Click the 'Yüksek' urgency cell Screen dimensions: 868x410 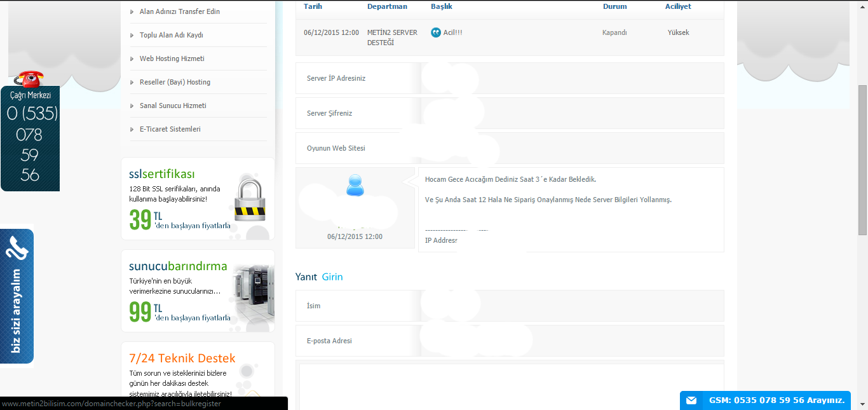[678, 32]
